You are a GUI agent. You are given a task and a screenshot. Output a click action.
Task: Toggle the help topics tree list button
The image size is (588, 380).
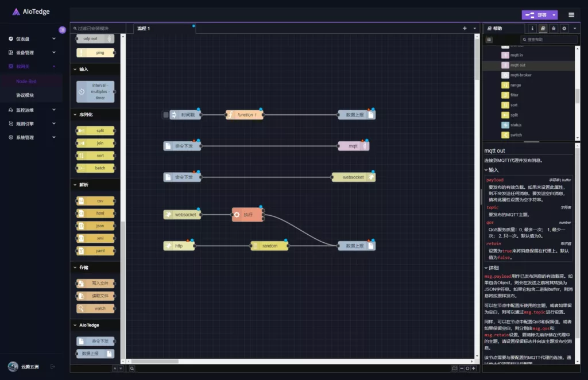click(489, 40)
